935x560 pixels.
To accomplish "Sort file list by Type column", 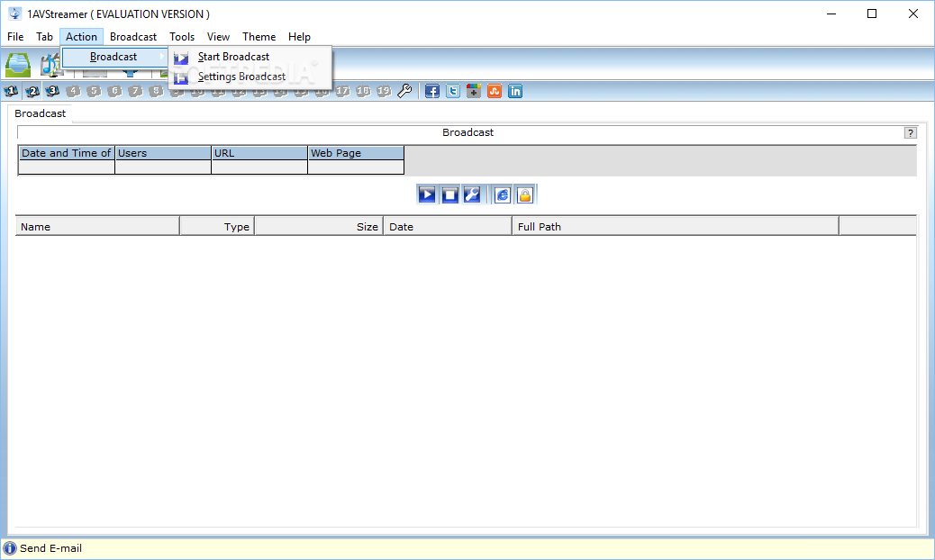I will (x=218, y=226).
